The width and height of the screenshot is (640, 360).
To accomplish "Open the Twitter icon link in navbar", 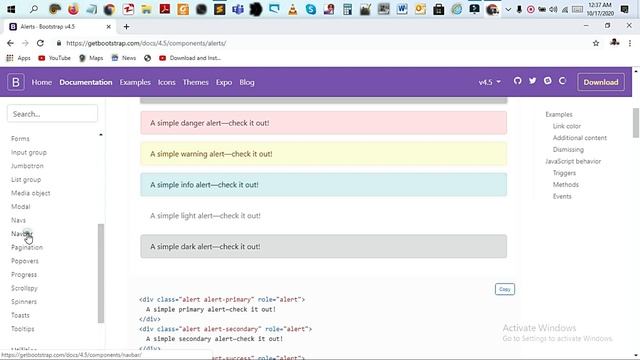I will pos(533,81).
